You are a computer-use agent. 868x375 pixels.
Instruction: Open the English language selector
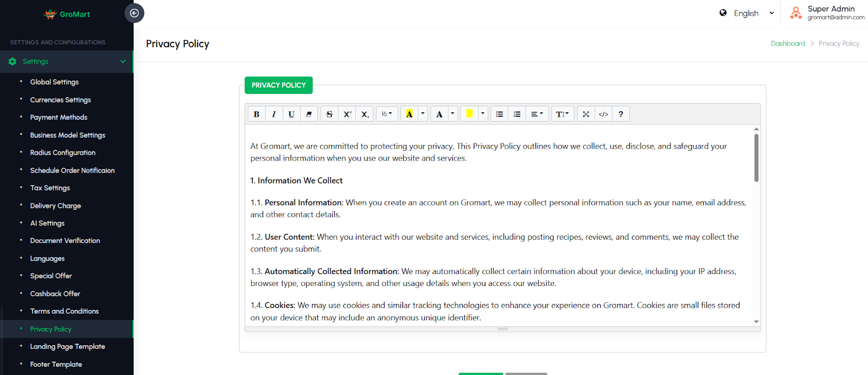click(746, 14)
